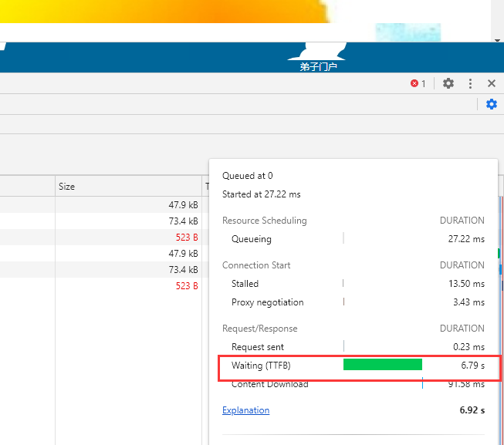Click the Connection Start section header

256,265
